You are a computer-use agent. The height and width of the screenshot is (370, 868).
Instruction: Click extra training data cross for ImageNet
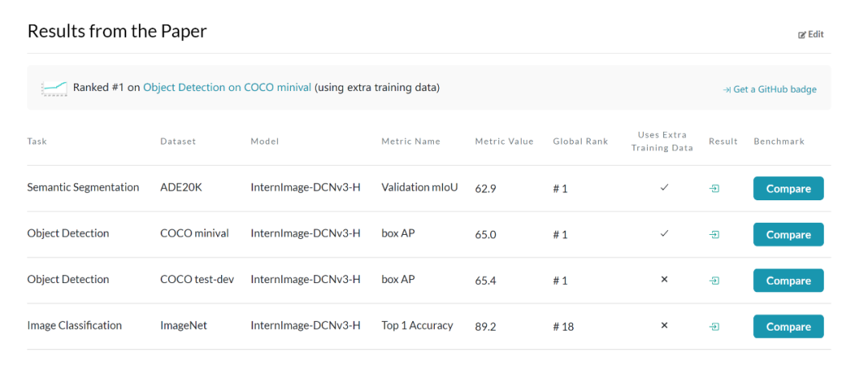664,327
